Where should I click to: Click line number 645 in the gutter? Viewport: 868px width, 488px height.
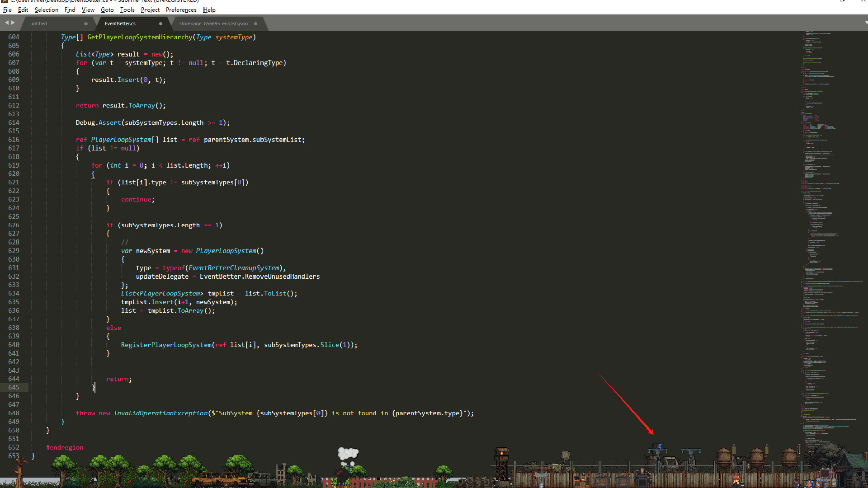(14, 387)
